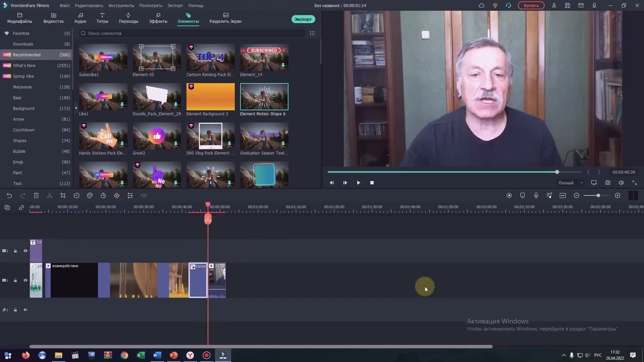This screenshot has width=644, height=362.
Task: Step forward one frame in preview
Action: pyautogui.click(x=345, y=183)
